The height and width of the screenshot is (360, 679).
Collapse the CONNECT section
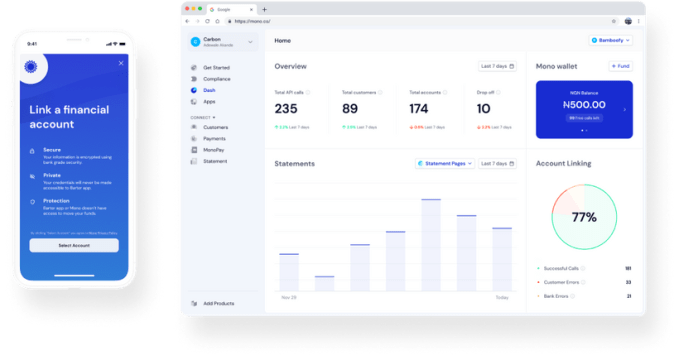coord(203,117)
